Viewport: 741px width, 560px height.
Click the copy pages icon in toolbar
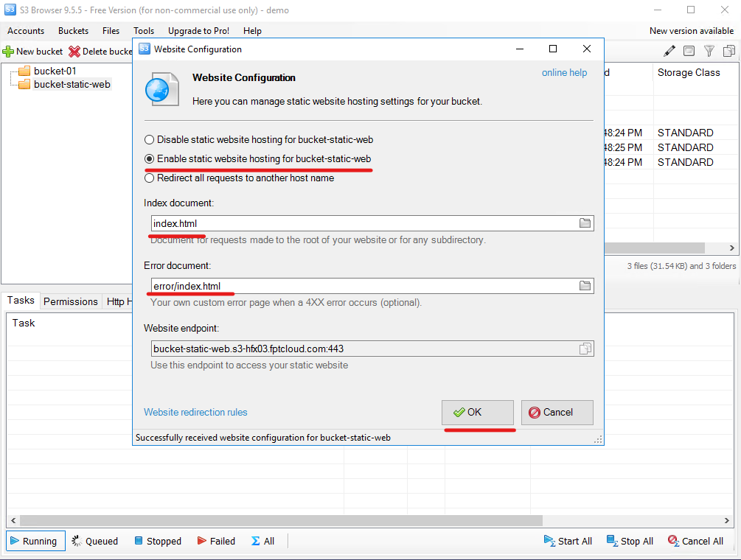[729, 51]
